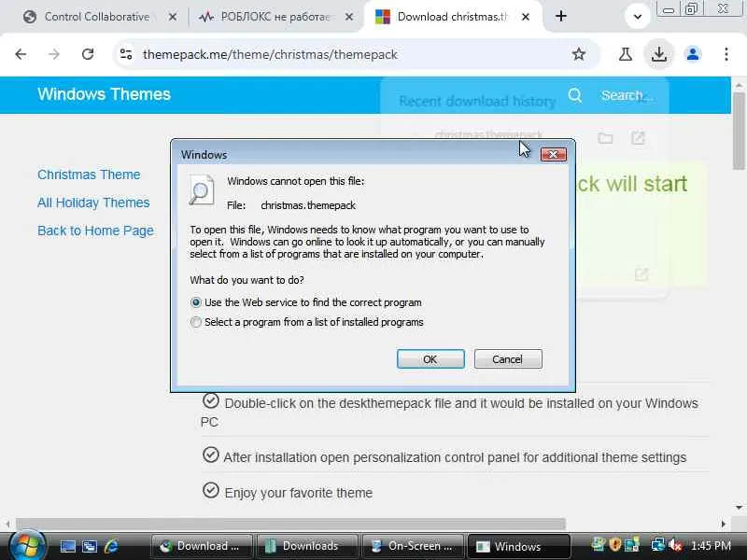Expand the tab search dropdown chevron
The width and height of the screenshot is (747, 560).
pyautogui.click(x=638, y=17)
